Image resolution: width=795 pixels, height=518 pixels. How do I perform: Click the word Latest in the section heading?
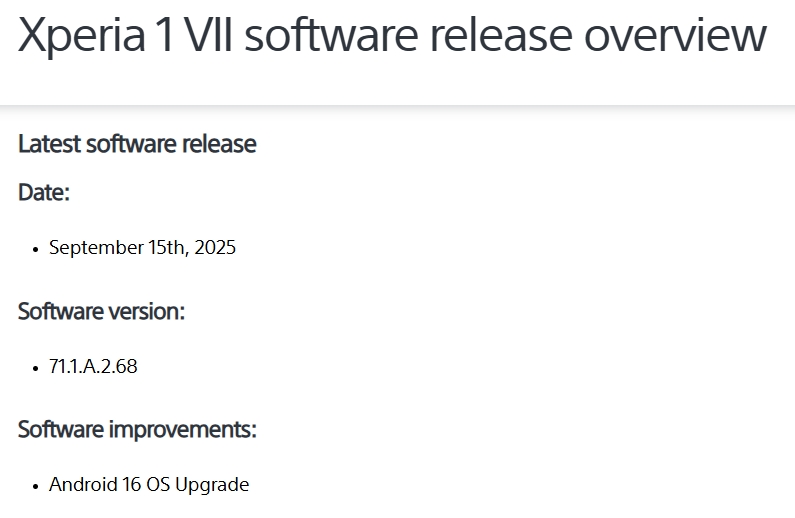tap(50, 144)
